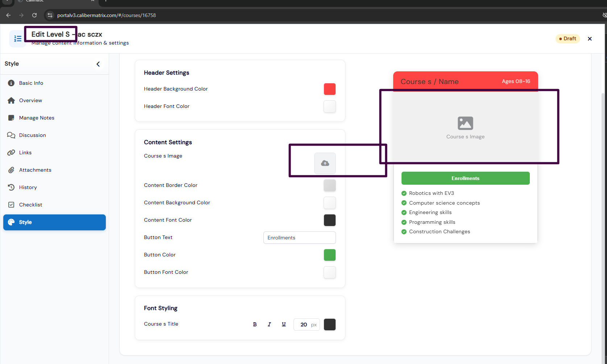Click the Links chain icon
Viewport: 607px width, 364px height.
(11, 152)
